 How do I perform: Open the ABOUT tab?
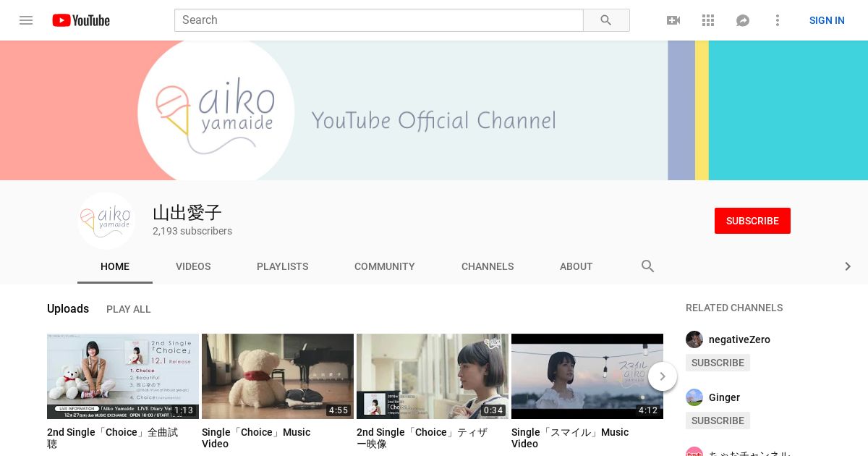coord(576,266)
